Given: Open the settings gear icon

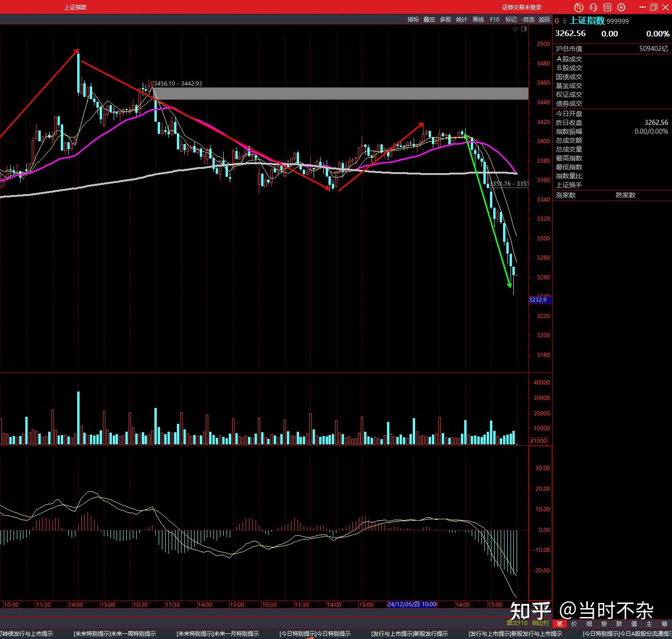Looking at the screenshot, I should (x=621, y=7).
